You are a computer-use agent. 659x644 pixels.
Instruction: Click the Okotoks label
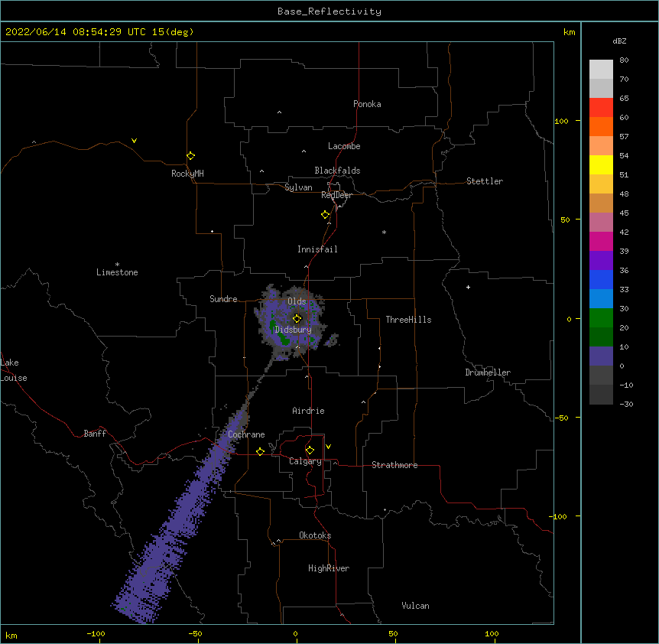coord(315,535)
